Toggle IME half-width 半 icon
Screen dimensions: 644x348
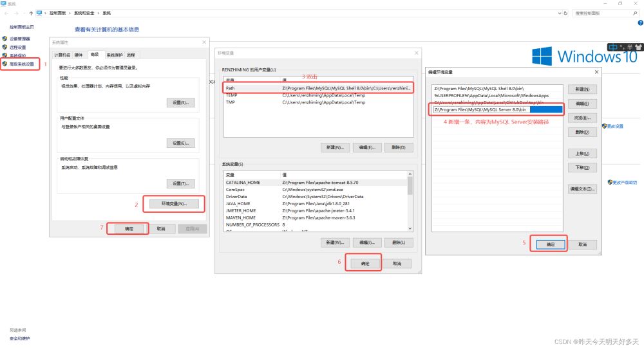click(630, 47)
